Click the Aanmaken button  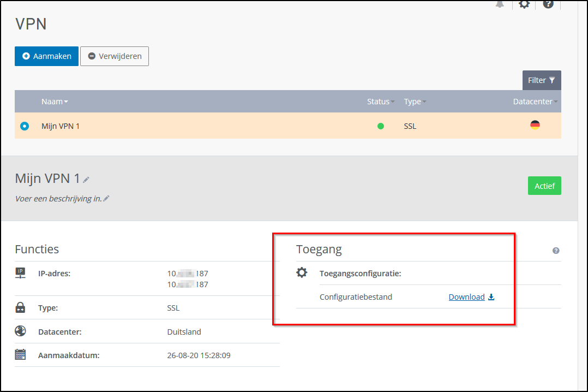(46, 56)
